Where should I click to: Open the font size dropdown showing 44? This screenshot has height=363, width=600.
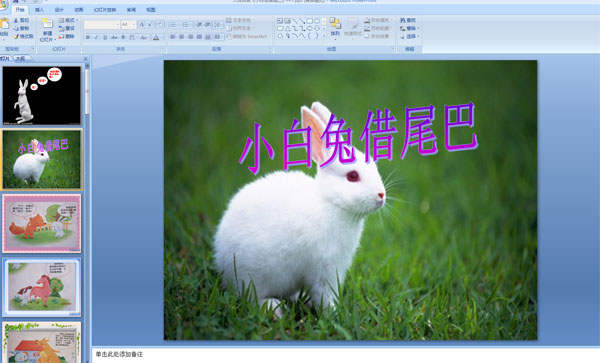(128, 25)
